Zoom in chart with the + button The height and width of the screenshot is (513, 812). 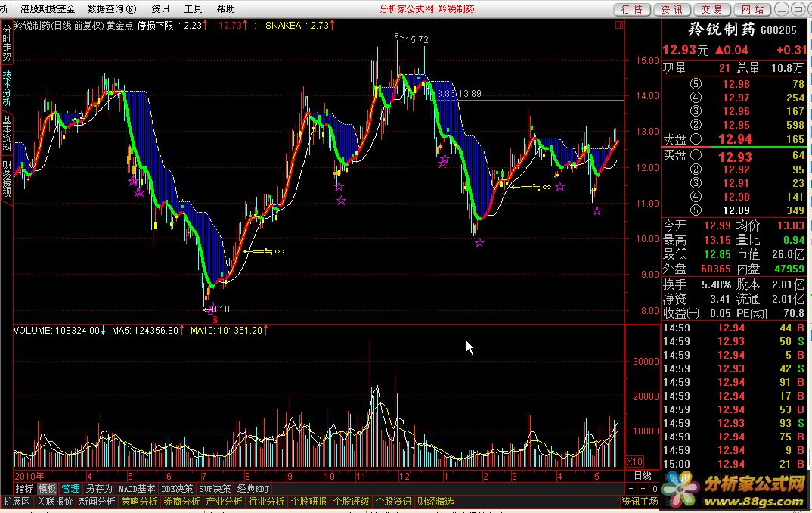[631, 489]
